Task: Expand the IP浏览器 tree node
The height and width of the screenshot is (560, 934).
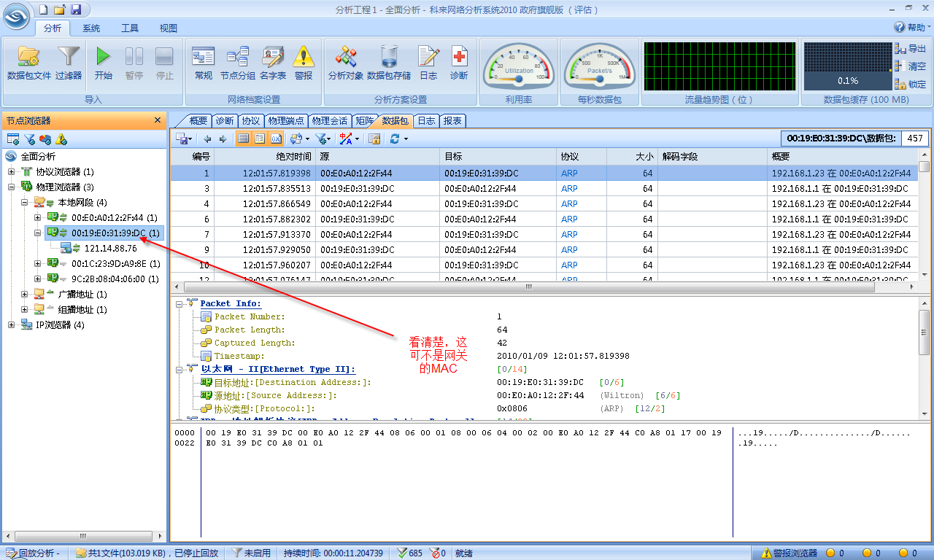Action: coord(12,325)
